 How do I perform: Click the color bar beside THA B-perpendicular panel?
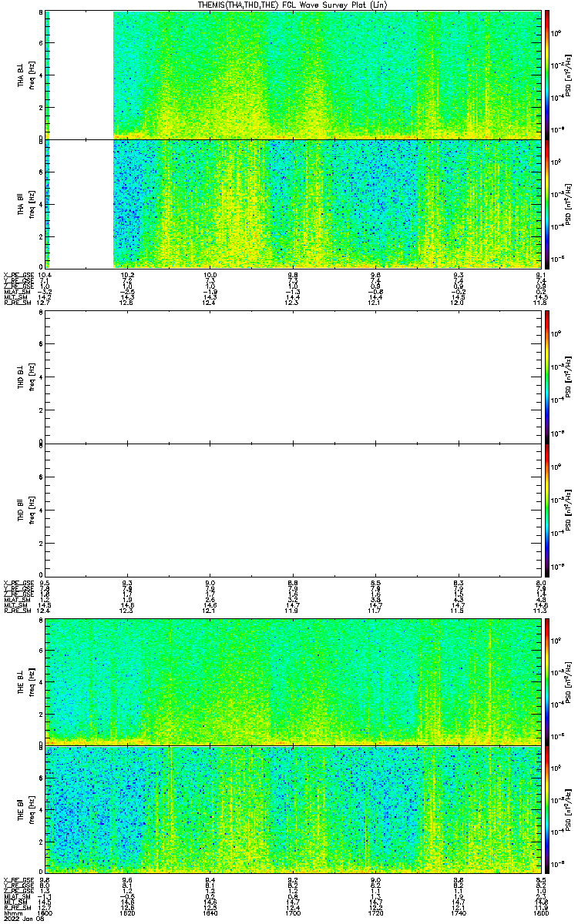click(x=547, y=75)
